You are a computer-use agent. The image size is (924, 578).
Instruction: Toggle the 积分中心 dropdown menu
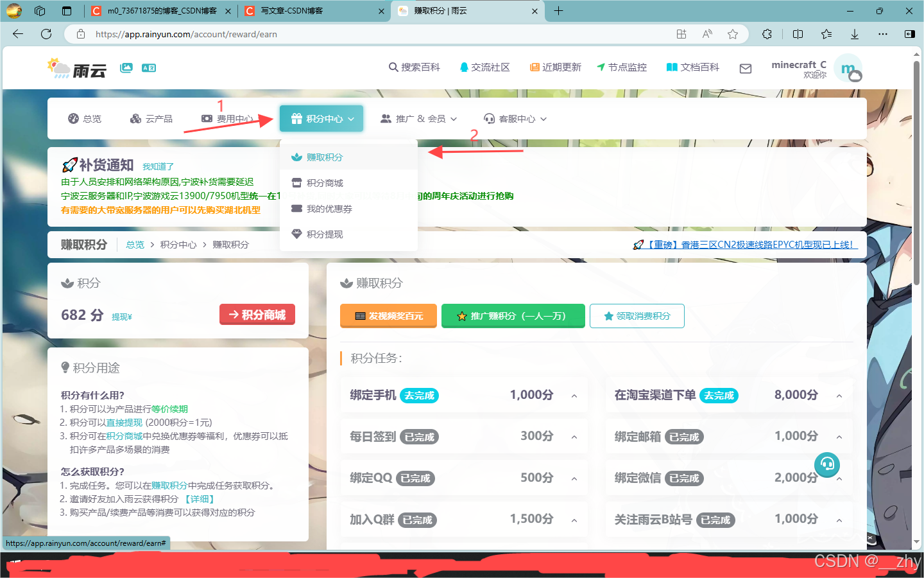pos(321,119)
